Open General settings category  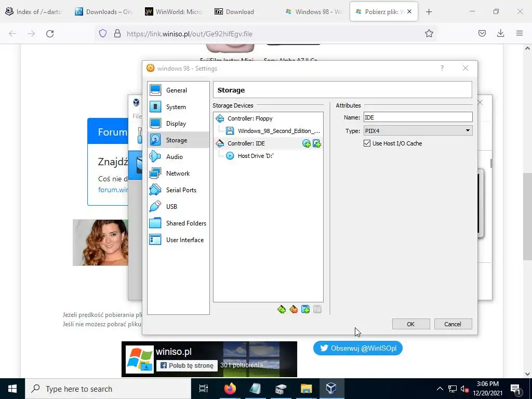(x=178, y=90)
